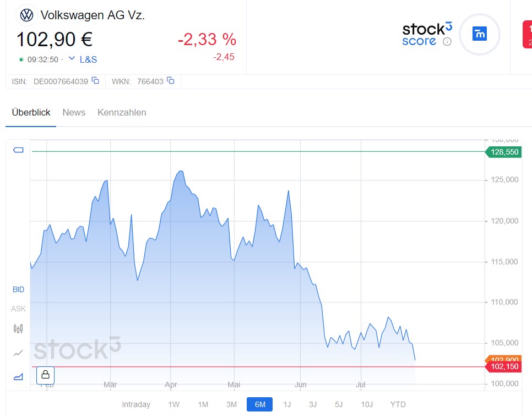
Task: Show ASK prices on chart
Action: [18, 309]
